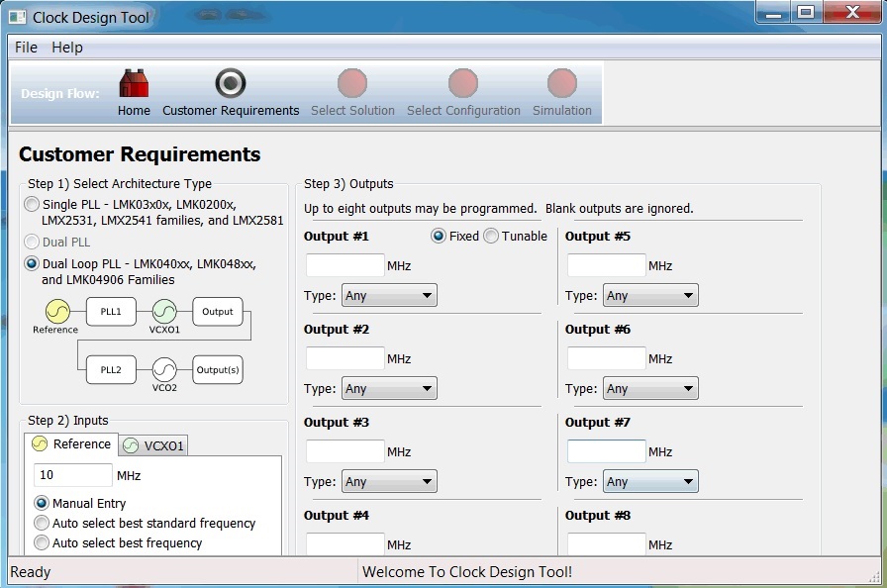Click the Reference frequency field showing 10
Image resolution: width=887 pixels, height=588 pixels.
tap(73, 475)
